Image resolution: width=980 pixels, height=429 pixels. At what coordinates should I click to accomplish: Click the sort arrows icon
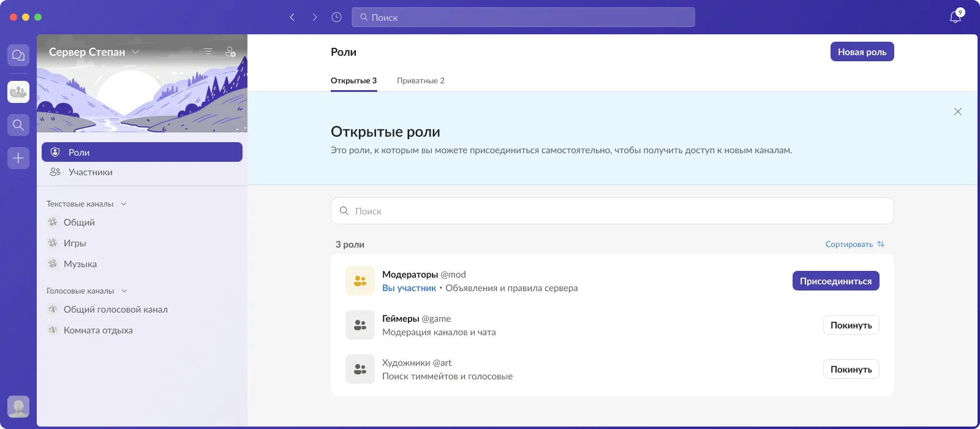point(881,244)
